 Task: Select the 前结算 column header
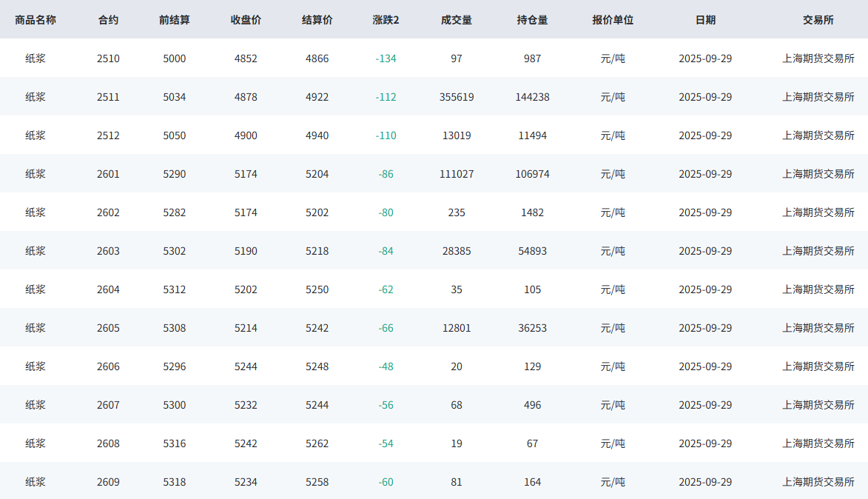click(x=175, y=20)
